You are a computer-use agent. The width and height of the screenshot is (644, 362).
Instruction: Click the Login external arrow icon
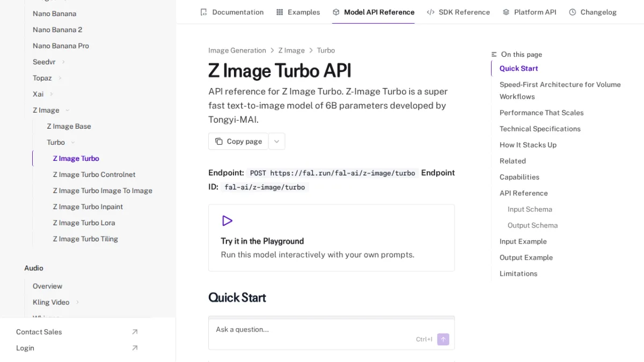(135, 348)
